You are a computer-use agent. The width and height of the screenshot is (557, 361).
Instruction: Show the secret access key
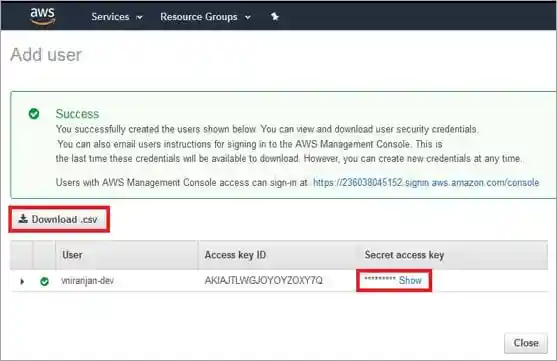click(x=410, y=280)
